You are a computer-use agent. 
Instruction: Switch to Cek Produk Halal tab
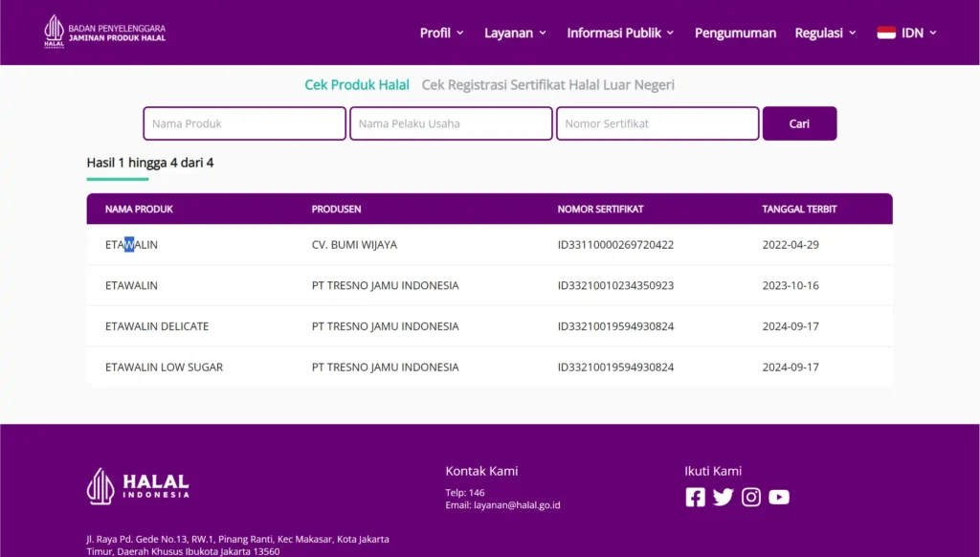[357, 85]
